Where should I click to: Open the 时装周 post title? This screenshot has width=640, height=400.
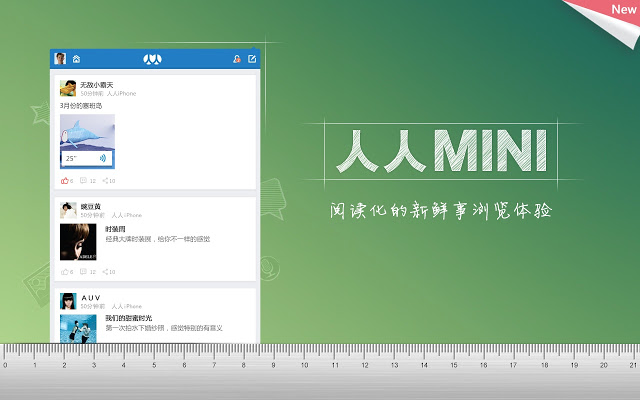115,229
